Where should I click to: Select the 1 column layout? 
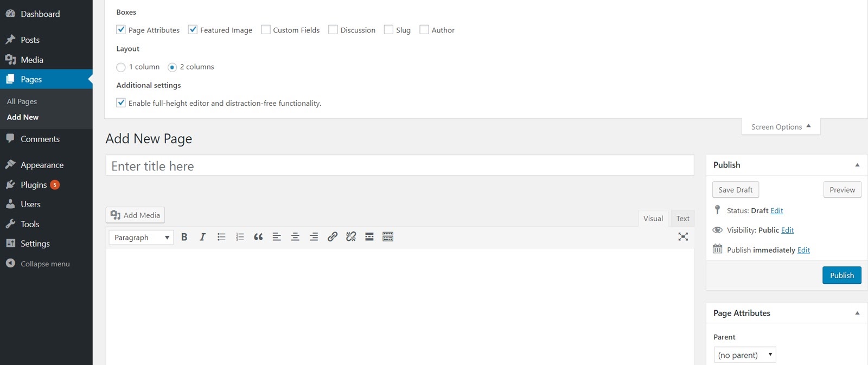click(121, 67)
